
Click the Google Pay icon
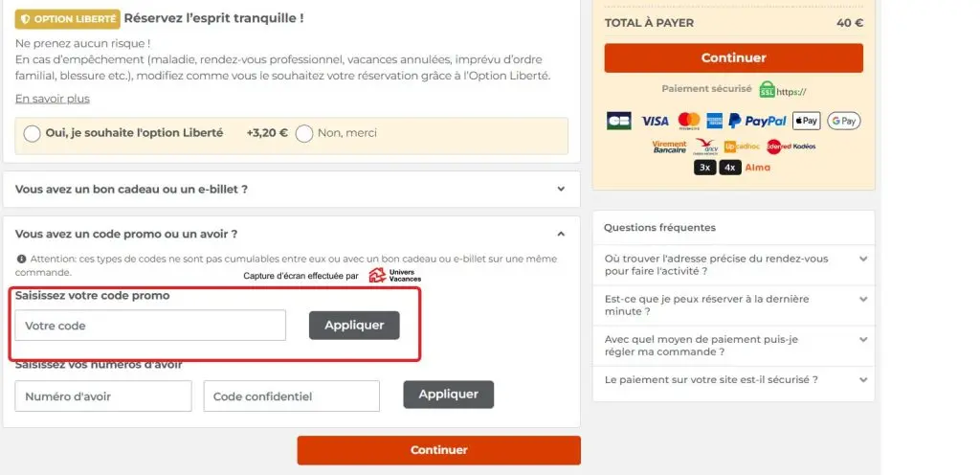pos(844,121)
